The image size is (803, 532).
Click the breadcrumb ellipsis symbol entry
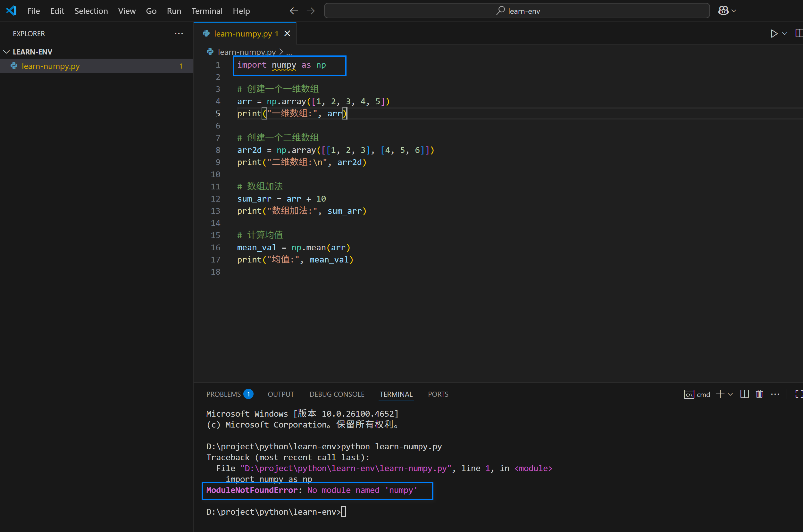289,52
